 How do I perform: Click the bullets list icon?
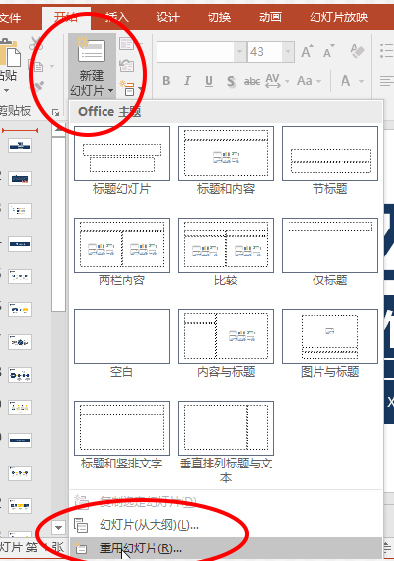(386, 51)
